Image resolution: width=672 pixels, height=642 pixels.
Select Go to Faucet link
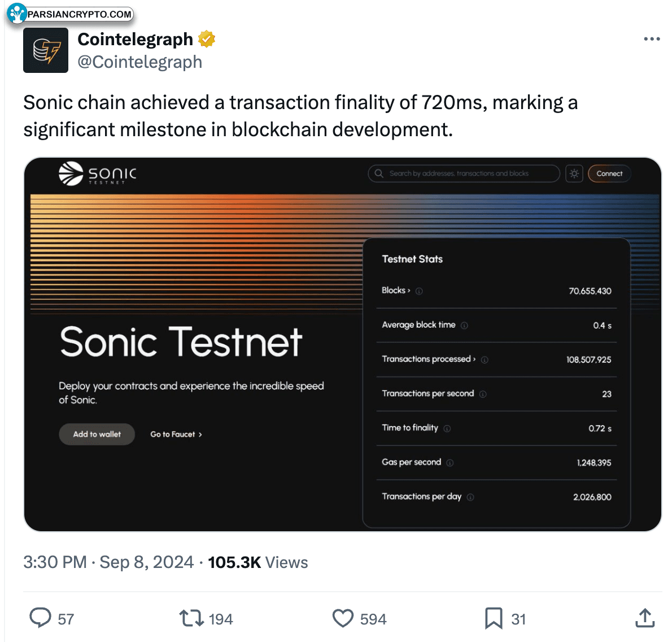[176, 434]
